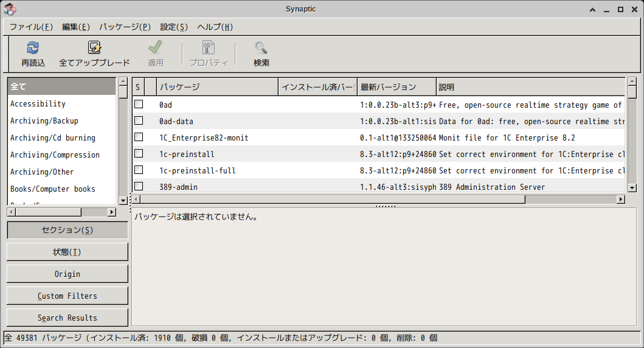Select the 全て section in sidebar
Viewport: 644px width, 348px height.
pos(61,86)
